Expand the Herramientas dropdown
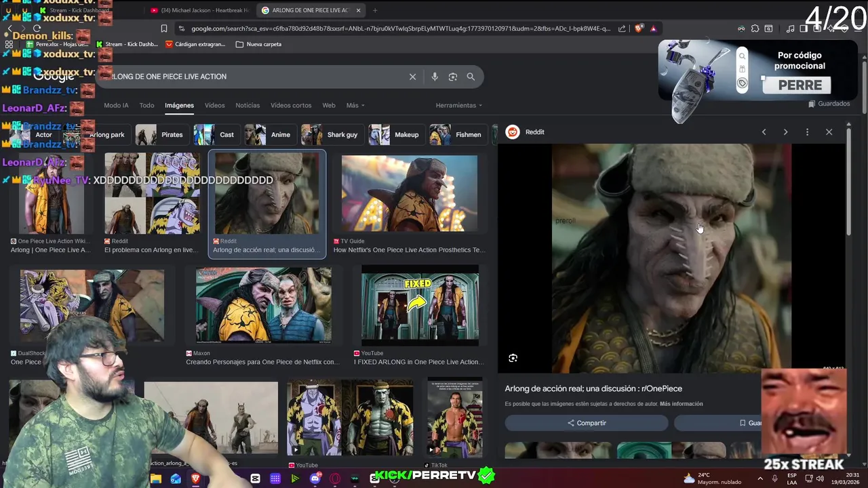 click(459, 105)
